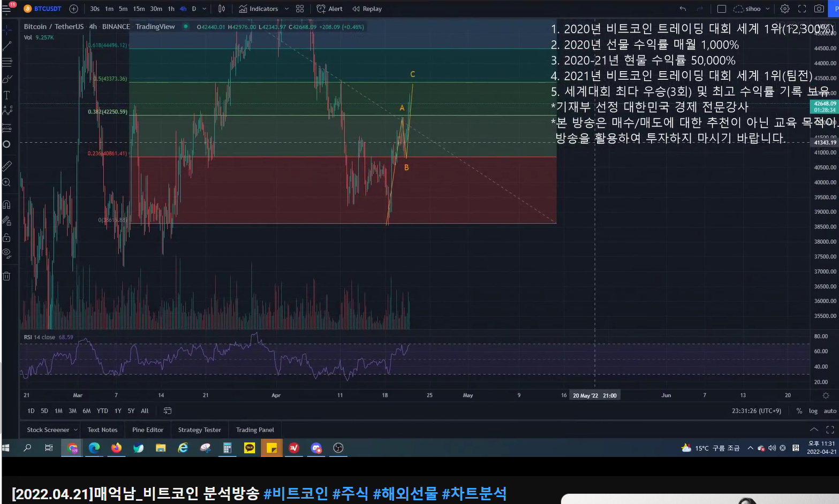The width and height of the screenshot is (839, 504).
Task: Select the Fibonacci retracement tool
Action: click(x=7, y=63)
